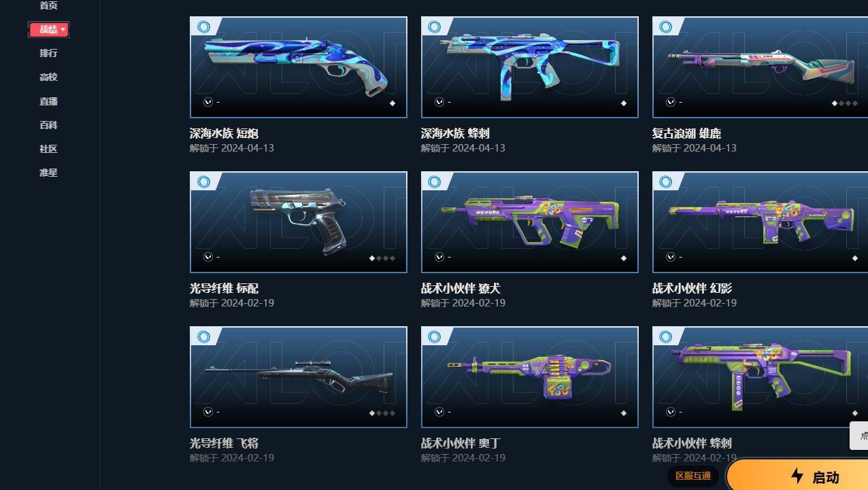Go to the 直播 sidebar section
Screen dimensions: 868x490
click(48, 101)
